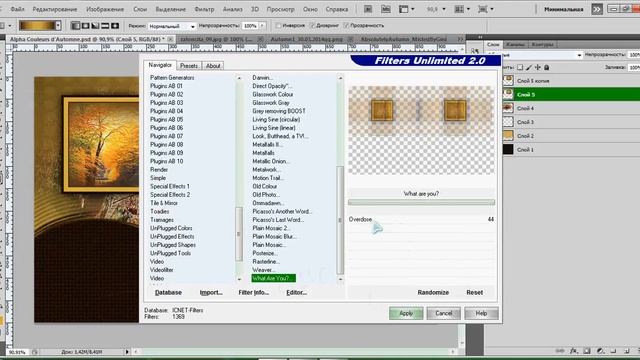The width and height of the screenshot is (640, 360).
Task: Switch to the About tab
Action: tap(213, 65)
